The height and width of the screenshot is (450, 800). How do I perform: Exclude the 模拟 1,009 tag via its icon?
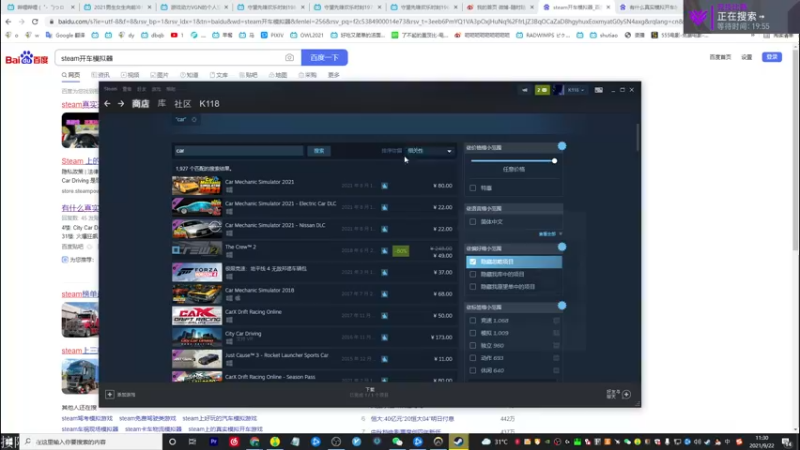(556, 333)
